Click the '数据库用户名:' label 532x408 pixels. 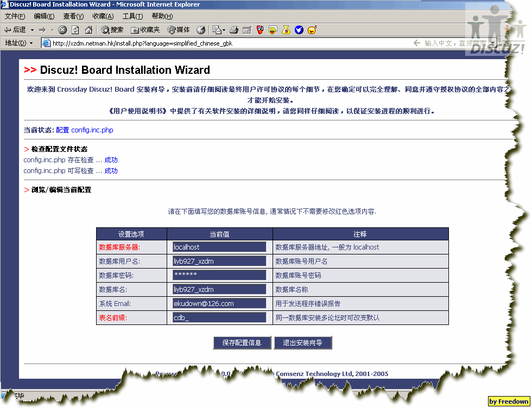[119, 261]
